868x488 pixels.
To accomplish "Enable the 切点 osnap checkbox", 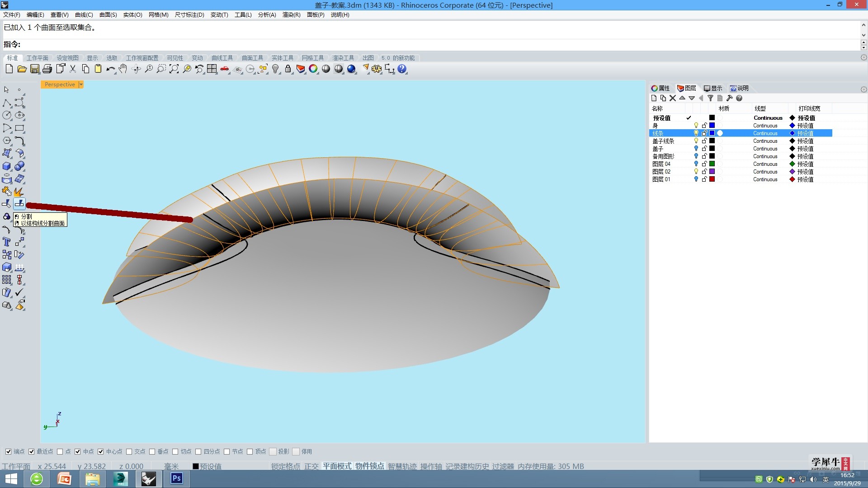I will pyautogui.click(x=175, y=451).
